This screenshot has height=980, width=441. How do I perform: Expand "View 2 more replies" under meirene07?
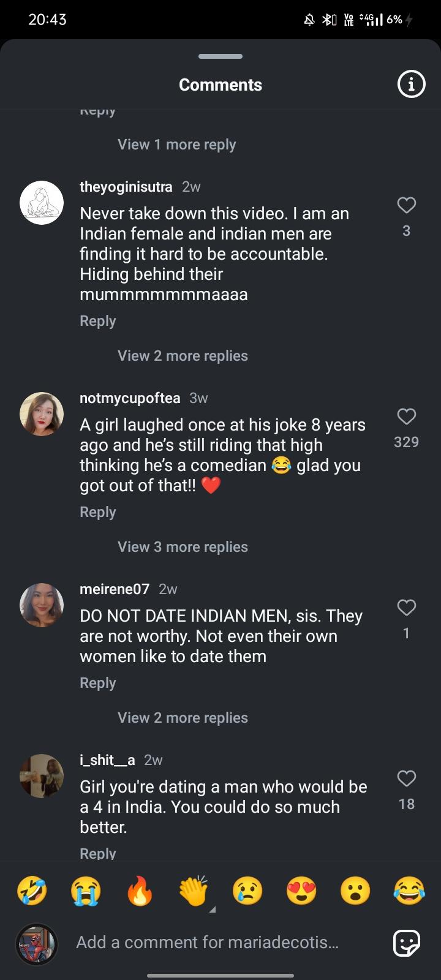point(183,718)
